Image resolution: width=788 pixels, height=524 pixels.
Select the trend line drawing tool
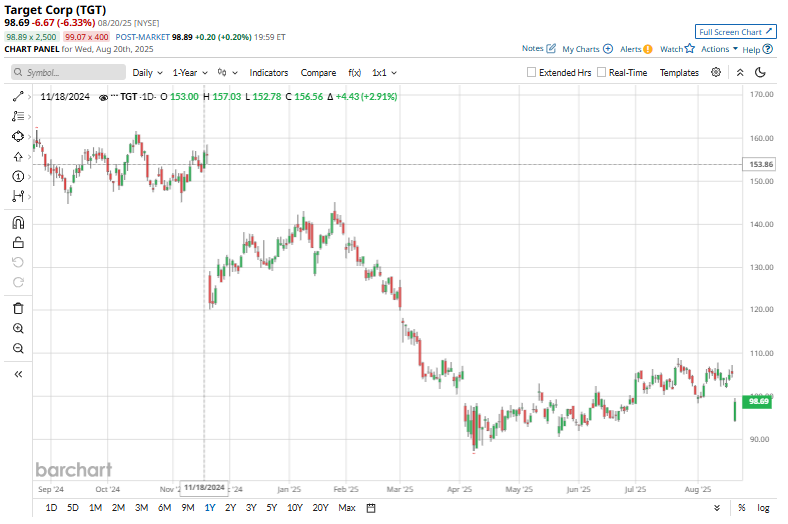click(x=18, y=96)
